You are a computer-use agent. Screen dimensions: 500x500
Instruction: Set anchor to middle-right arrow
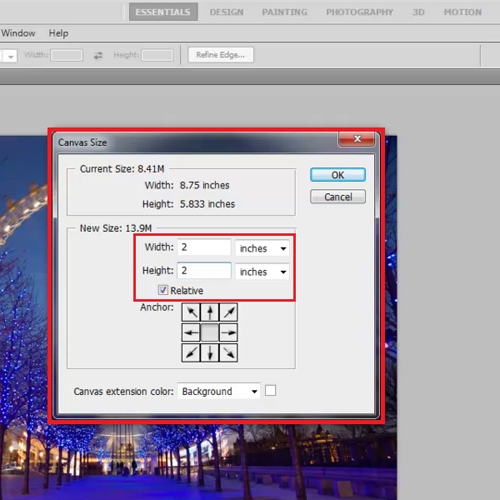point(229,332)
